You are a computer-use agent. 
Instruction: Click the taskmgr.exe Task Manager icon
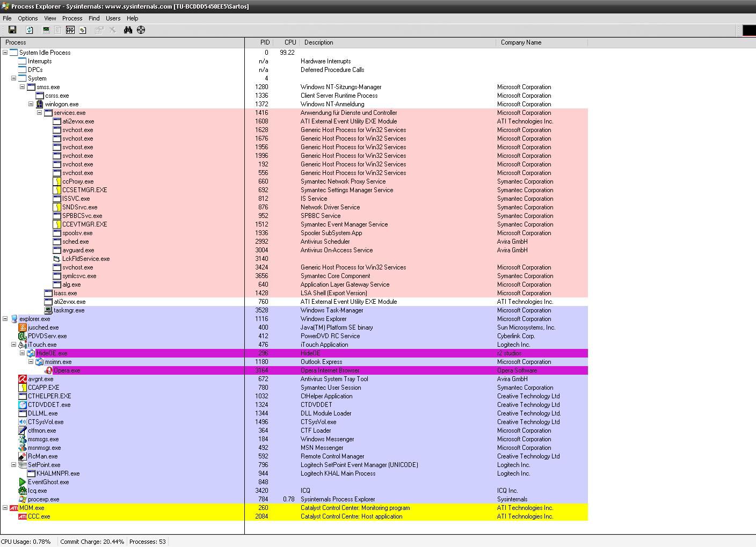point(48,310)
